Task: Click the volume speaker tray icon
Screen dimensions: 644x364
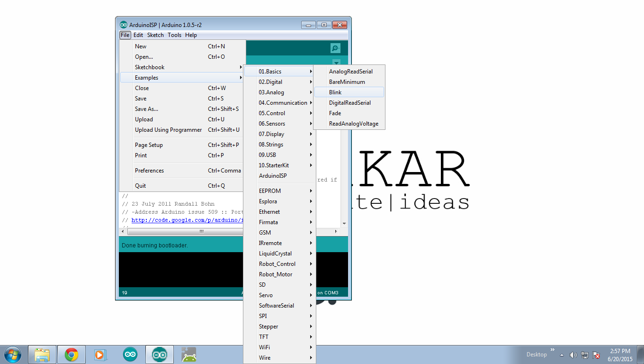Action: coord(573,355)
